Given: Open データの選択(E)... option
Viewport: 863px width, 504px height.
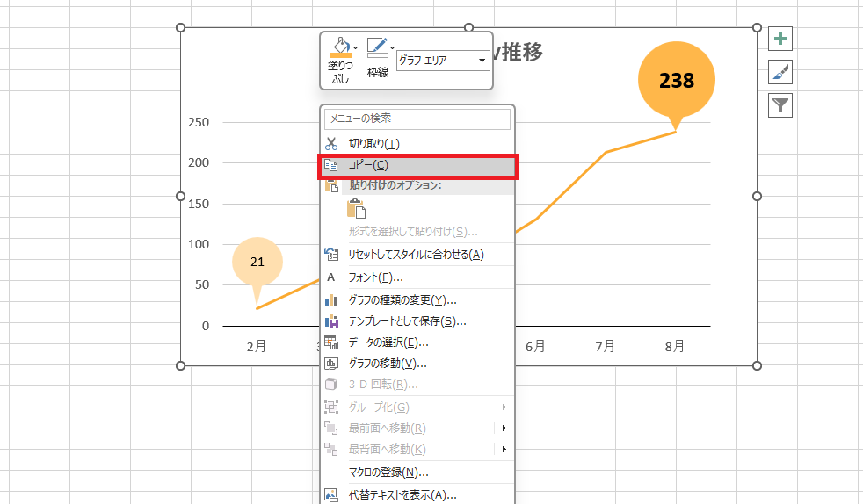Looking at the screenshot, I should (x=388, y=342).
